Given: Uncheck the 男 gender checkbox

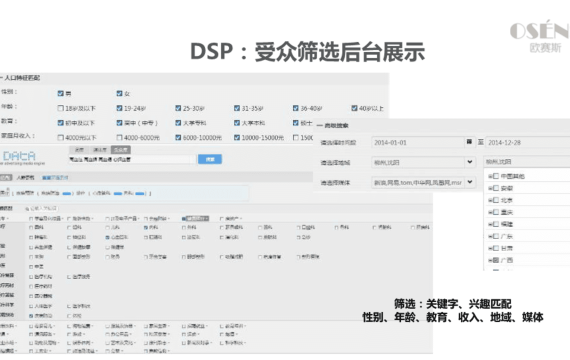Looking at the screenshot, I should [60, 93].
